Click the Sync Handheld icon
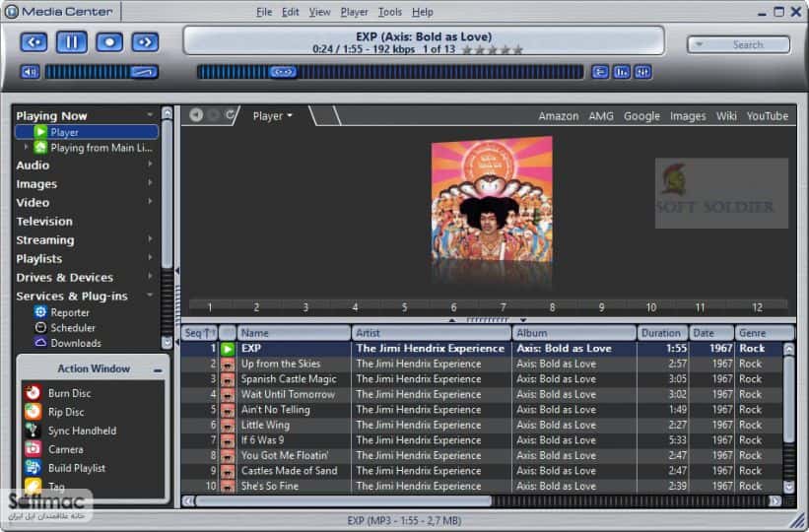This screenshot has height=532, width=809. tap(34, 430)
